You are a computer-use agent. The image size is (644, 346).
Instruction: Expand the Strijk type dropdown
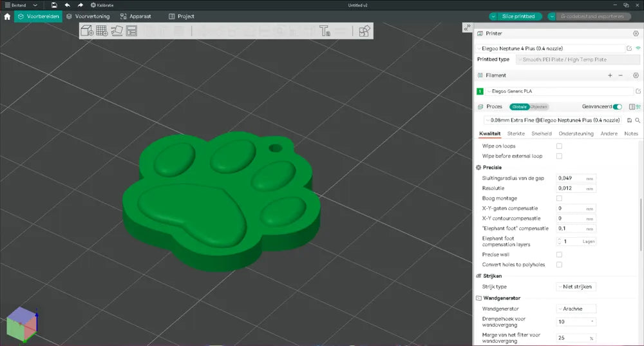(x=576, y=287)
